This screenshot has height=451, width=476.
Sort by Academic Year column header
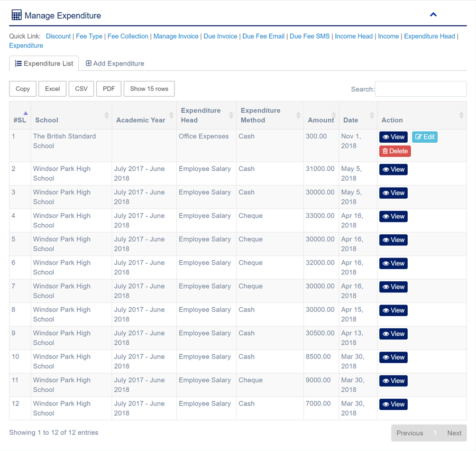(x=144, y=116)
